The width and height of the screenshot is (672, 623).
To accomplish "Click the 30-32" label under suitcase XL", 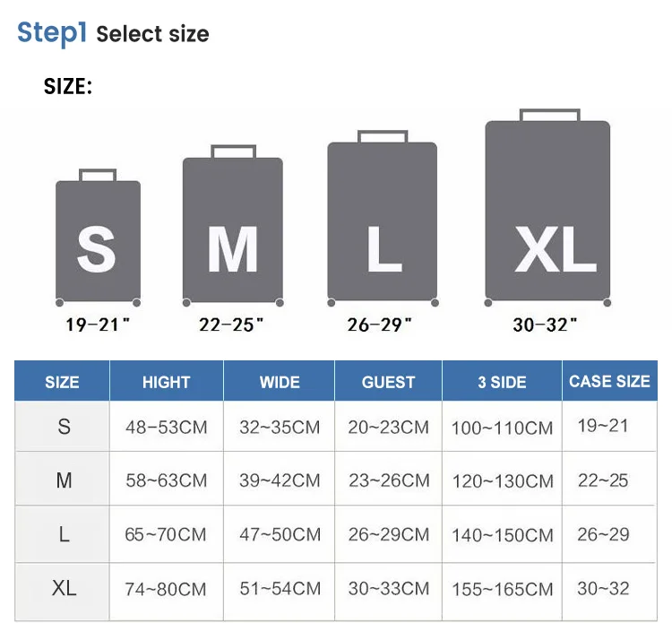I will pos(545,324).
